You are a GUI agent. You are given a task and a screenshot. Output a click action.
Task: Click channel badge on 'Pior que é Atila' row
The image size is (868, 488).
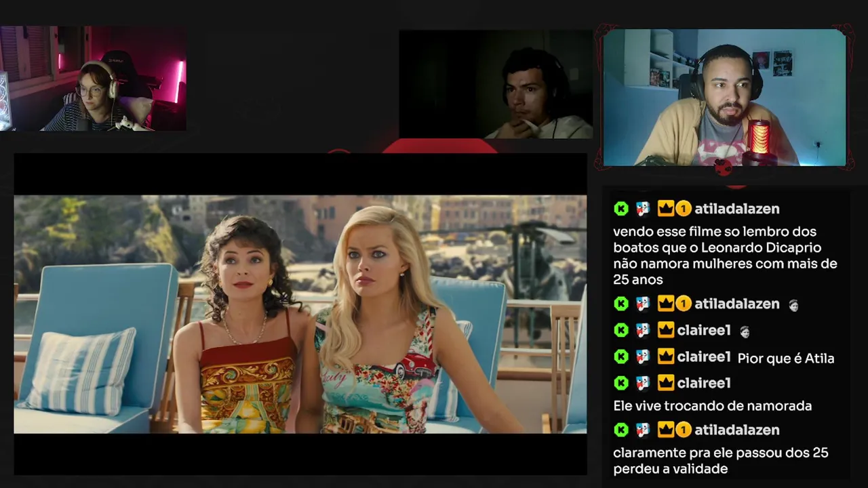(643, 357)
